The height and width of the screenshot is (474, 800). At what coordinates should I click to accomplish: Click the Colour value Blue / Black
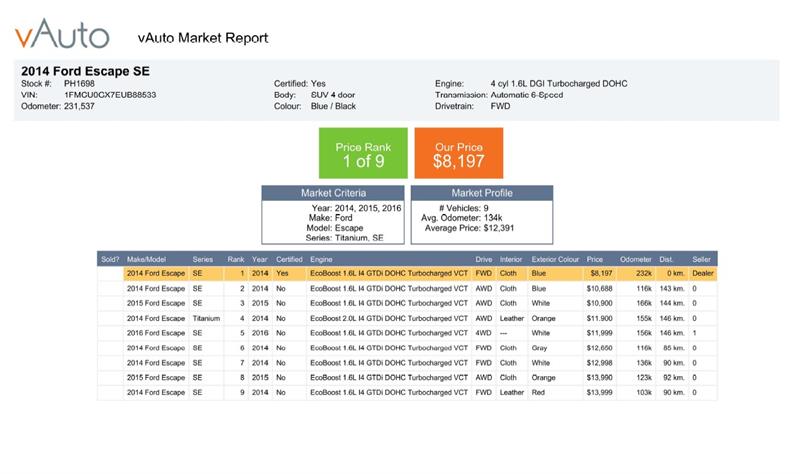pos(333,106)
